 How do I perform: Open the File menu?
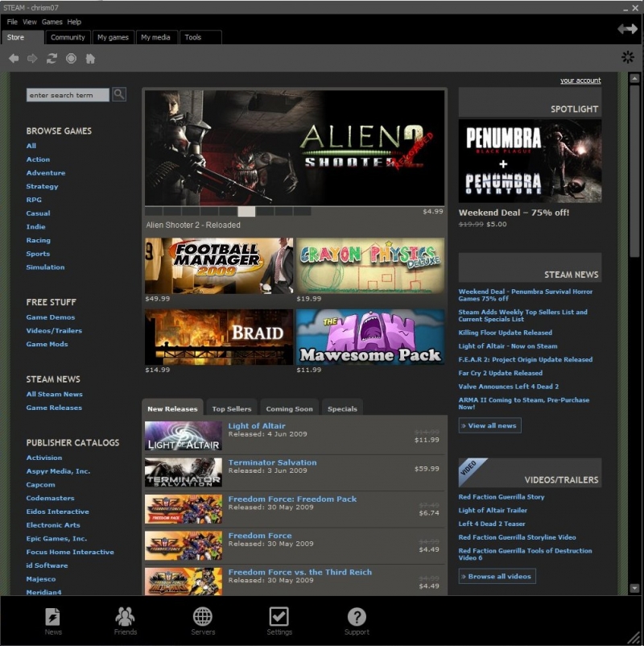(x=12, y=22)
